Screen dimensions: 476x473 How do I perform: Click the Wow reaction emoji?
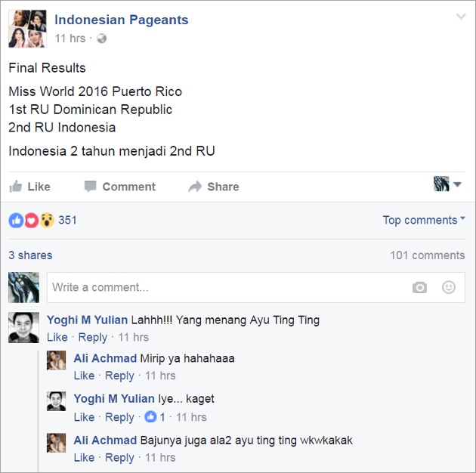[47, 221]
